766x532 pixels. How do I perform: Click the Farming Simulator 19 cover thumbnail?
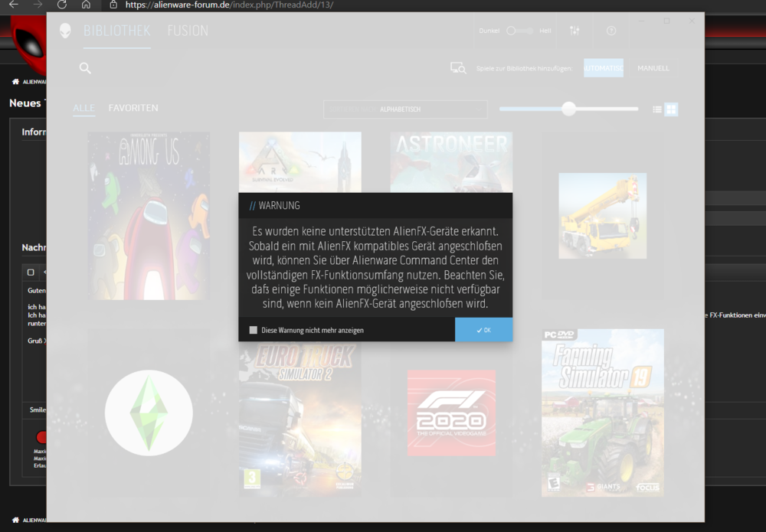coord(603,412)
